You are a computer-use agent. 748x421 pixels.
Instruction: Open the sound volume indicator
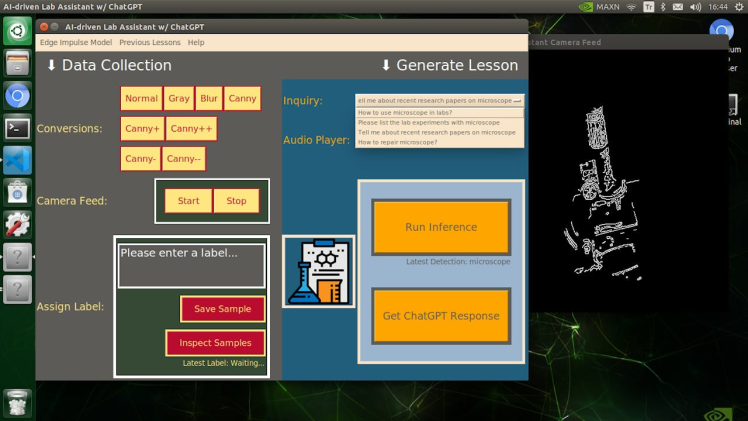click(696, 7)
